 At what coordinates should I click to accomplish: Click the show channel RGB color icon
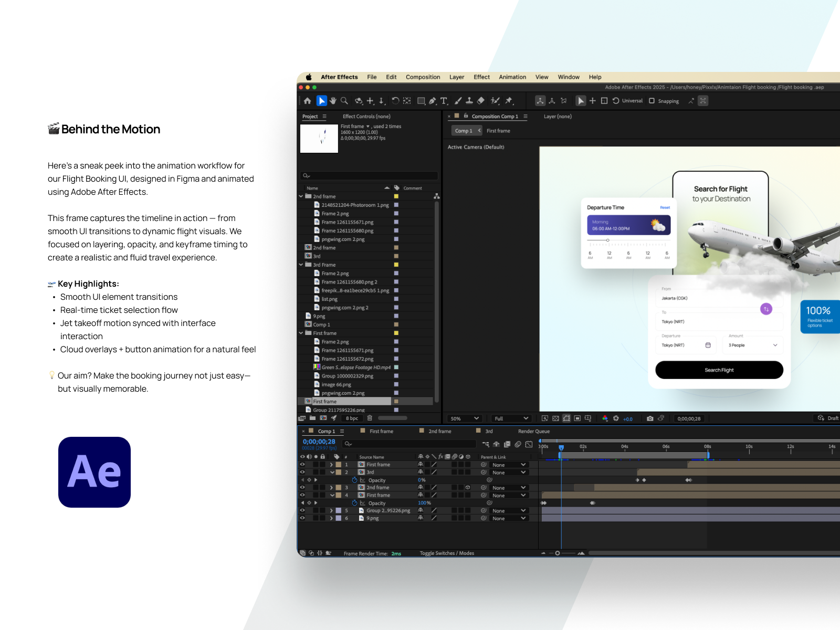(x=605, y=418)
